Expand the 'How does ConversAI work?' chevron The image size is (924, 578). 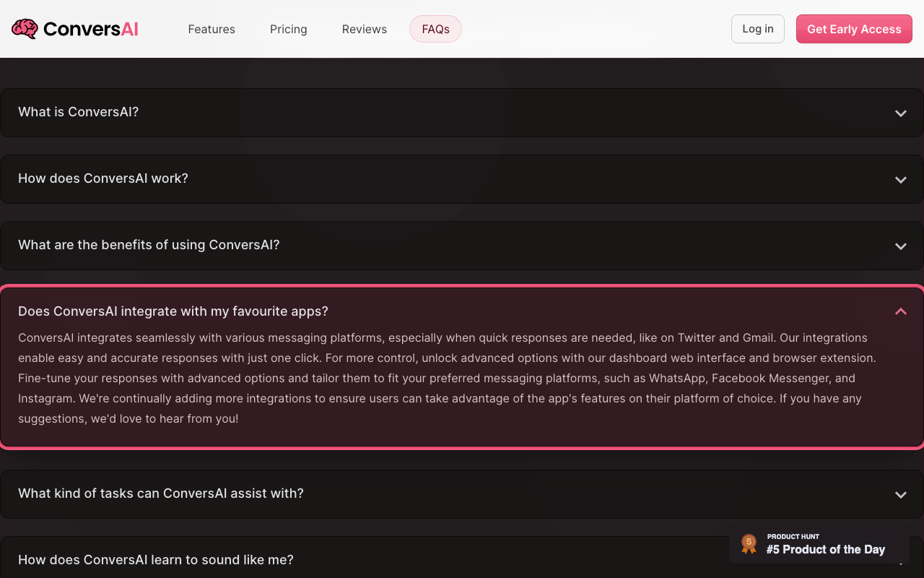pyautogui.click(x=901, y=180)
